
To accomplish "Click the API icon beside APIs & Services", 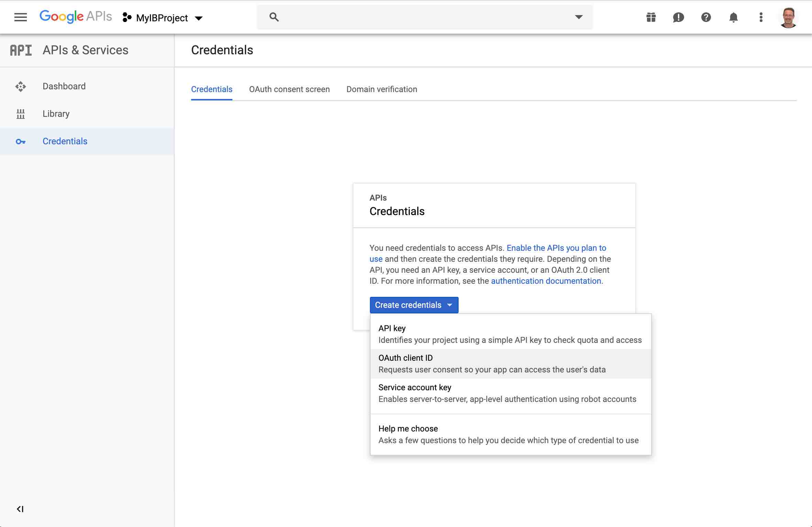I will (x=21, y=50).
